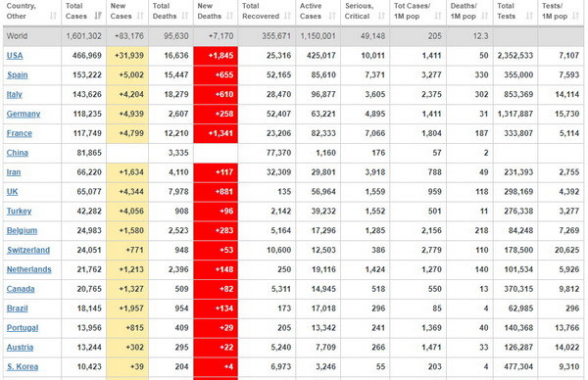Sort by New Deaths sort icon

pyautogui.click(x=230, y=16)
